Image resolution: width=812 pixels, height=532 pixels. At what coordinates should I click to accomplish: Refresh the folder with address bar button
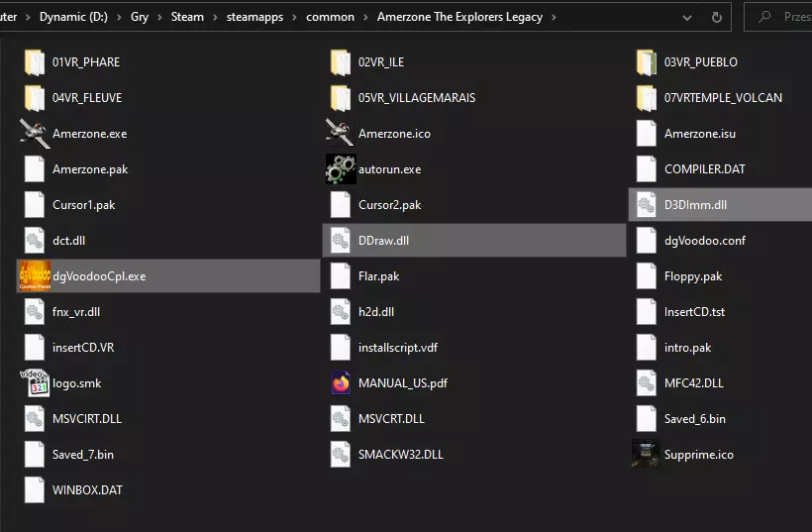[x=717, y=18]
